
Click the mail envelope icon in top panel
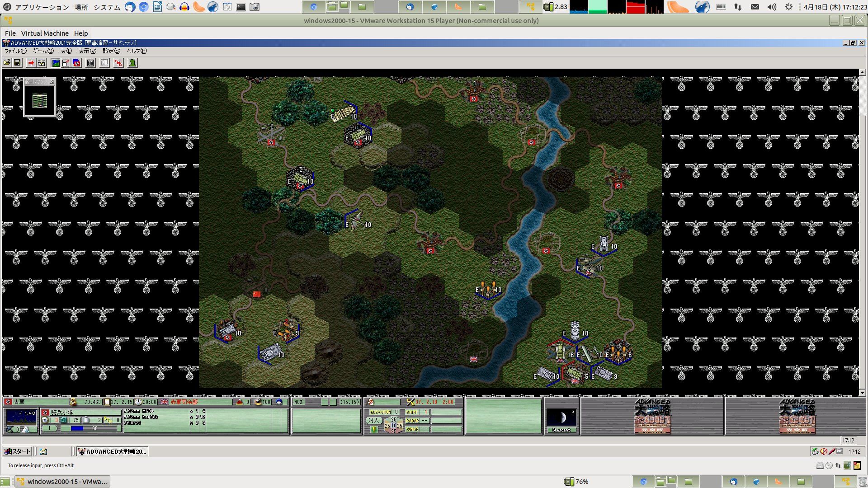(755, 7)
